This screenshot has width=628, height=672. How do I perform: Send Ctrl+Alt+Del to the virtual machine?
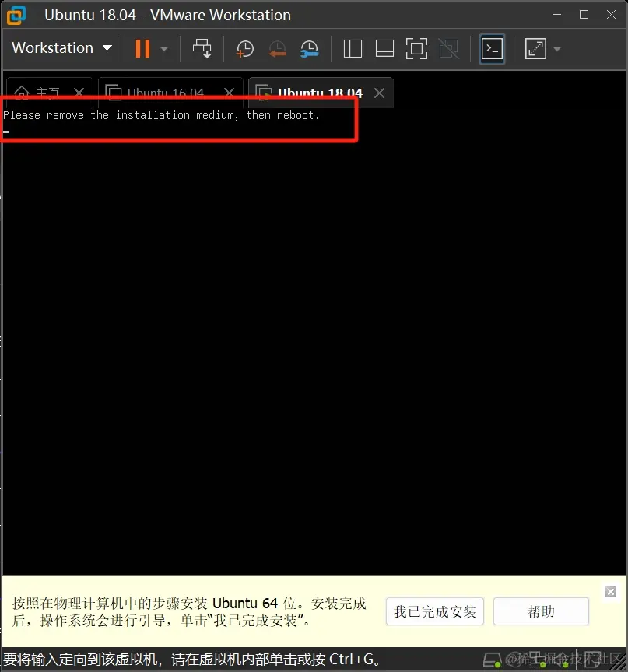[202, 48]
